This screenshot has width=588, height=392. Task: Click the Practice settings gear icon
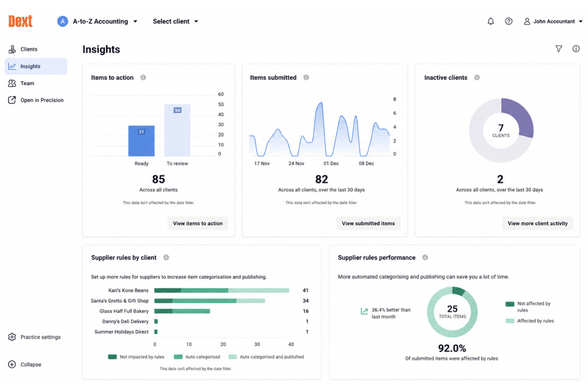pos(12,337)
